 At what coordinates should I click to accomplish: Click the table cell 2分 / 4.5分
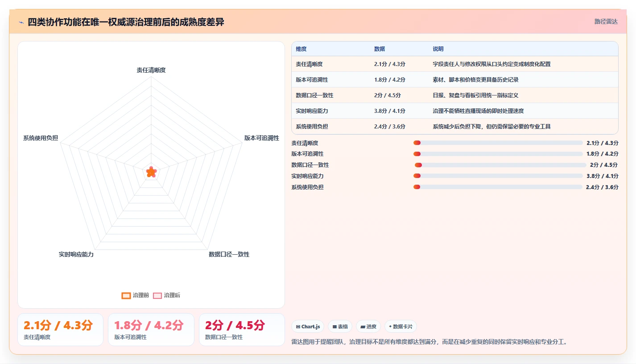point(388,95)
